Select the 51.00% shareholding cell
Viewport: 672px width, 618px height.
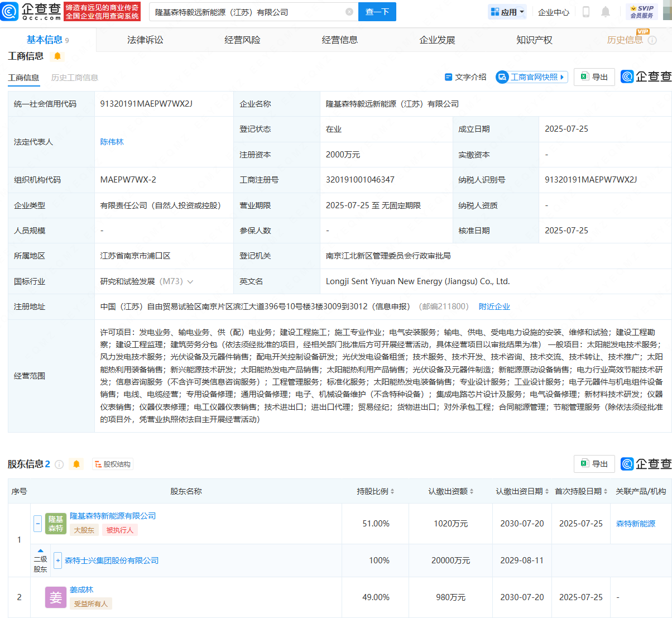[376, 524]
